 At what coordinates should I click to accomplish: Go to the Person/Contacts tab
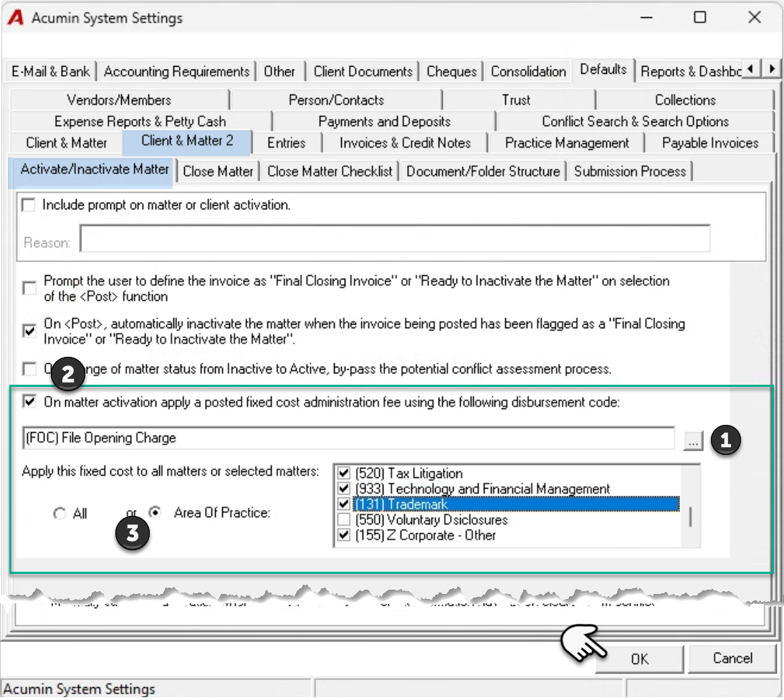click(336, 100)
